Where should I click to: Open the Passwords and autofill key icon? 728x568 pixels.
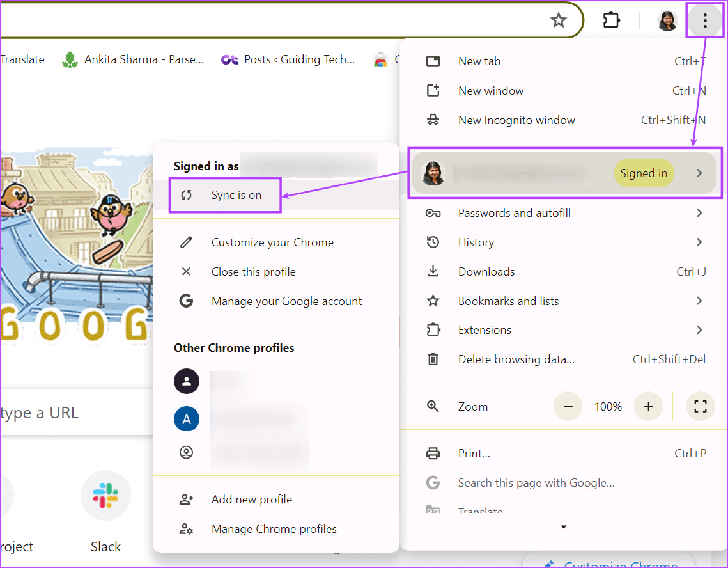click(x=434, y=212)
